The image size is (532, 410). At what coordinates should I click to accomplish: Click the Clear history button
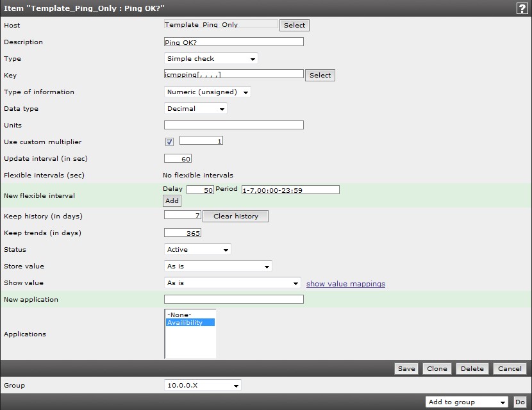[x=235, y=217]
